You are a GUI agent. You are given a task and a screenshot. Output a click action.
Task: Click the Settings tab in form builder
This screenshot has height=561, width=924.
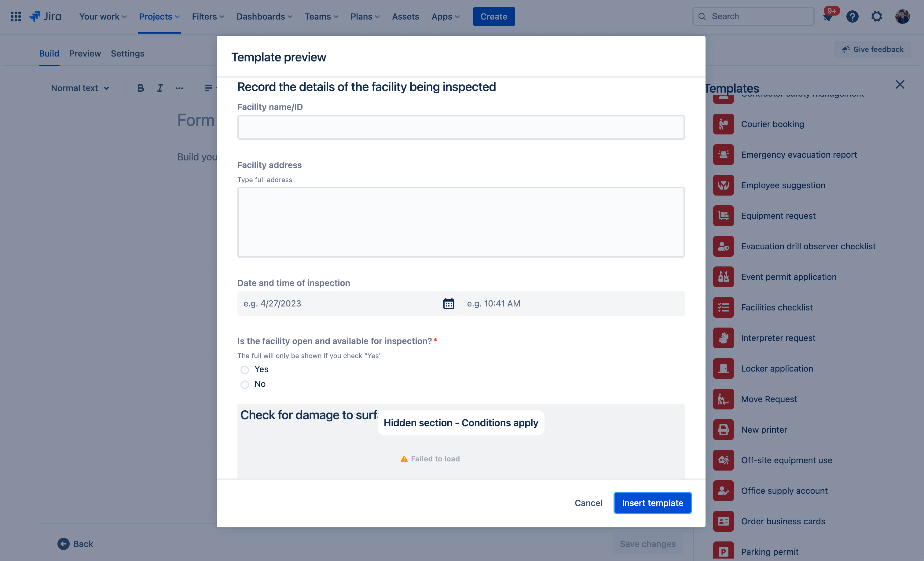127,53
